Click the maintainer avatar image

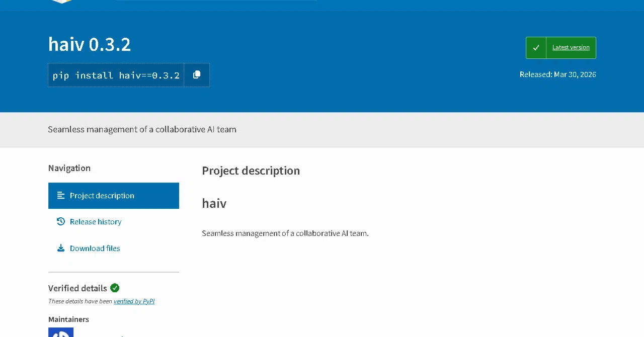point(61,332)
